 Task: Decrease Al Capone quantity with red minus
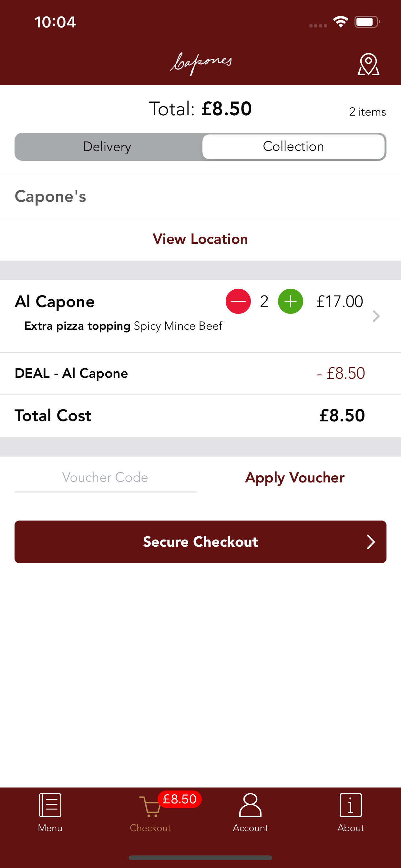pyautogui.click(x=238, y=301)
